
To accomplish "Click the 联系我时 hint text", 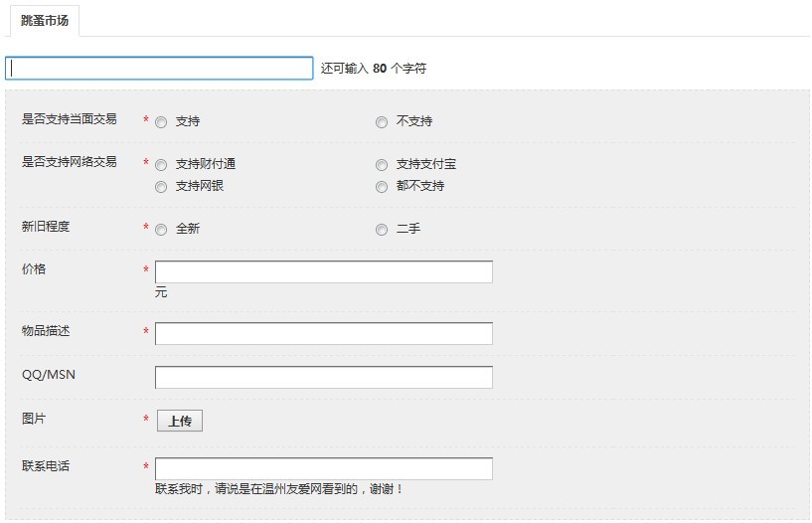I will pyautogui.click(x=278, y=489).
